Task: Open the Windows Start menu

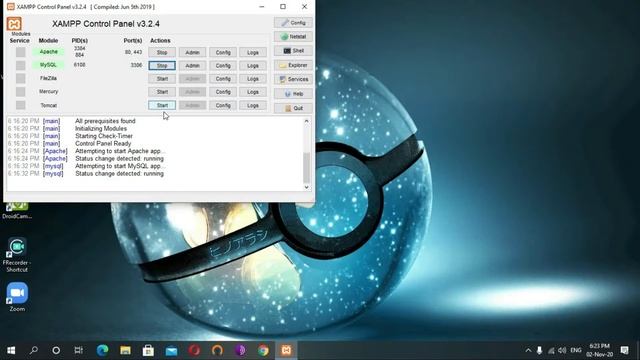Action: 11,350
